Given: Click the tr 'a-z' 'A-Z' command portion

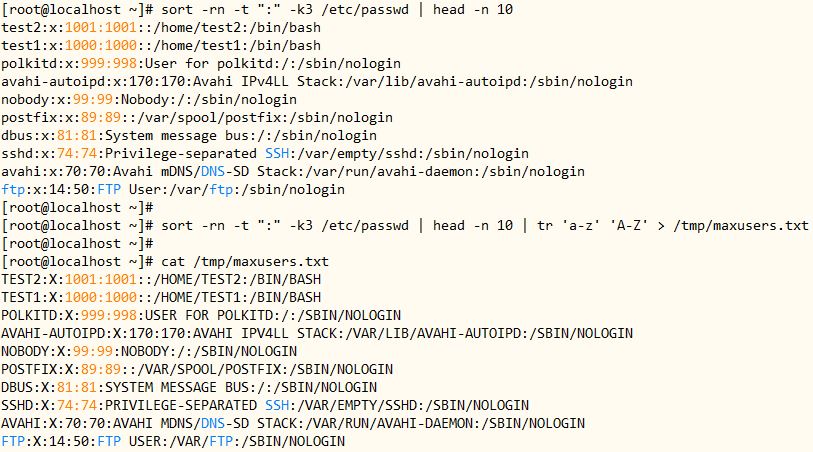Looking at the screenshot, I should 592,225.
